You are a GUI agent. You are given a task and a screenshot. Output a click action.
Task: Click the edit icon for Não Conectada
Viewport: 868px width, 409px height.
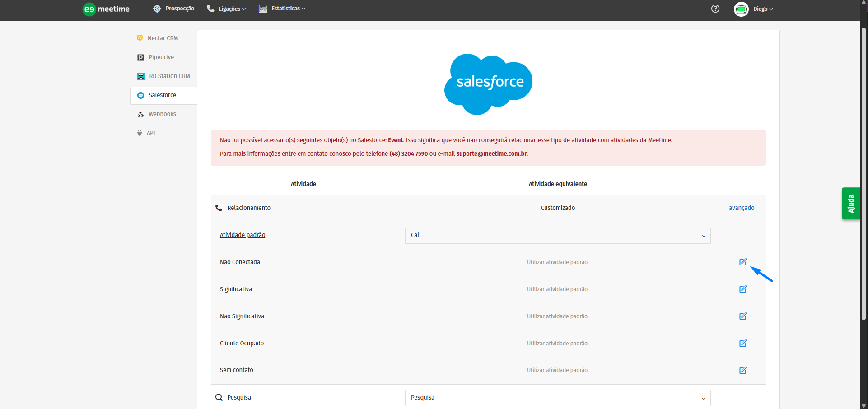pyautogui.click(x=742, y=262)
